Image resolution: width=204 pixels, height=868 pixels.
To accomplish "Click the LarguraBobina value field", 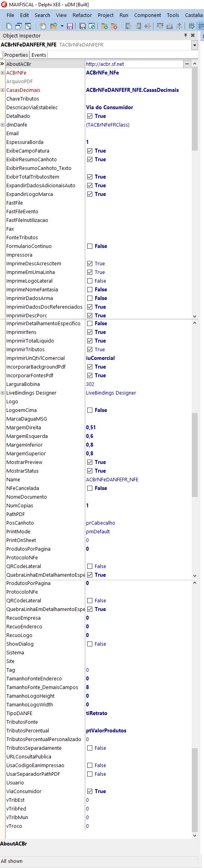I will 138,384.
